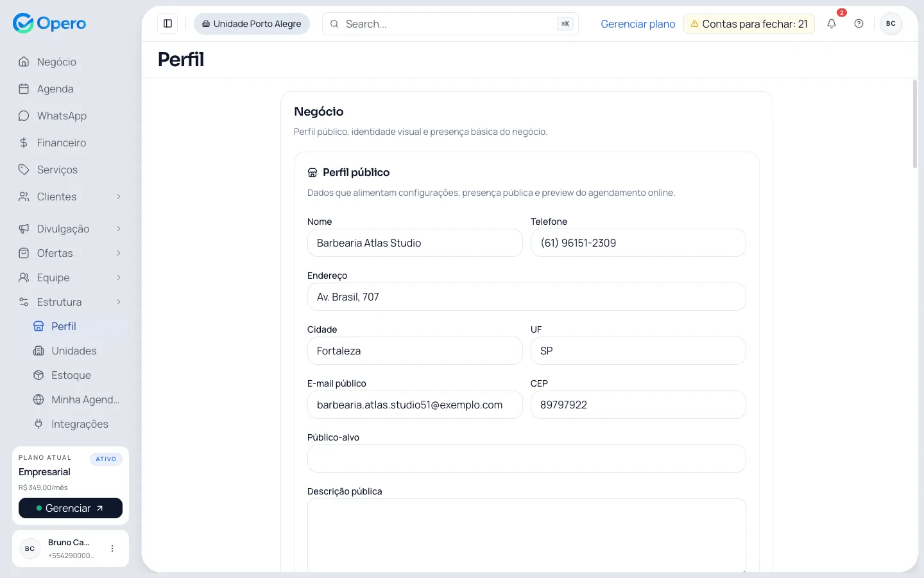Click the CEP field 89797922
Screen dimensions: 924x578
pos(638,405)
